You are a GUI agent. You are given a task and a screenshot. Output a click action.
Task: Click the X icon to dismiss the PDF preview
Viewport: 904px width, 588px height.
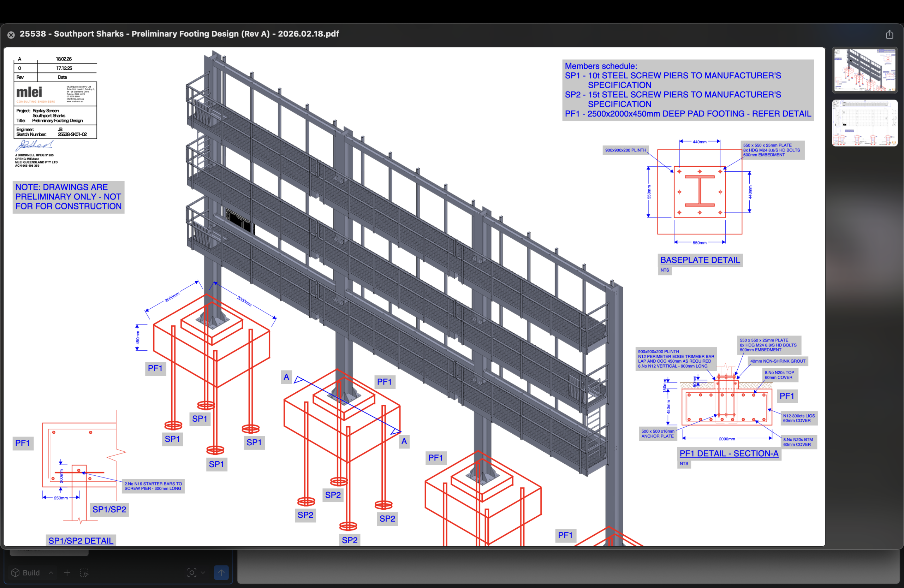tap(11, 35)
